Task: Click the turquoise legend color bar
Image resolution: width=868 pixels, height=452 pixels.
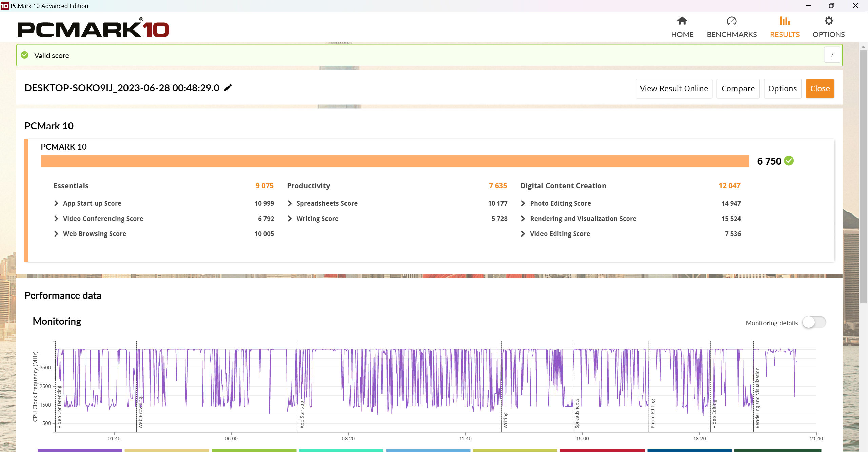Action: [341, 450]
